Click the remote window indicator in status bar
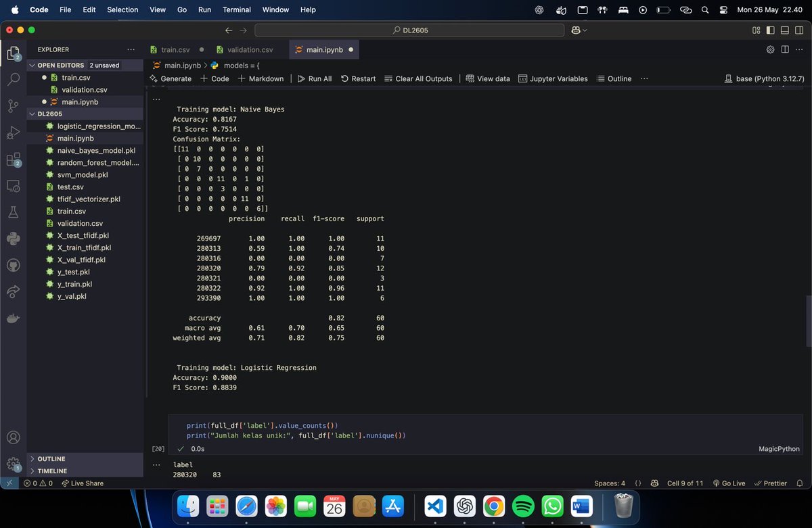The width and height of the screenshot is (812, 528). coord(8,483)
